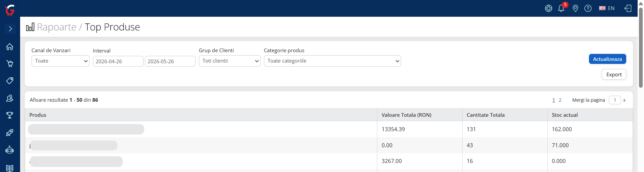Click the value 3267.00 cell
Screen dimensions: 644x172
point(420,161)
